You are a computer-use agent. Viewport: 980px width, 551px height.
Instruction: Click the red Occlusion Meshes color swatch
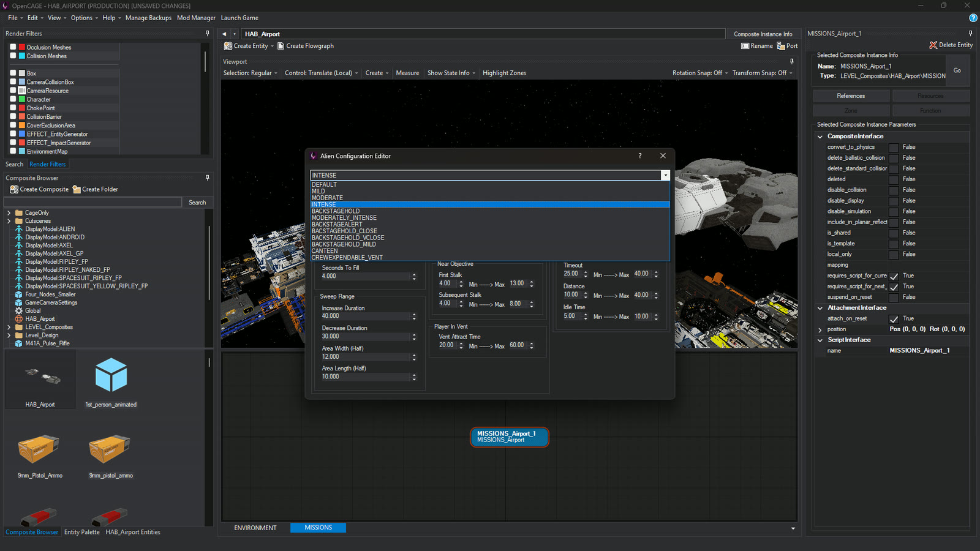(x=22, y=47)
